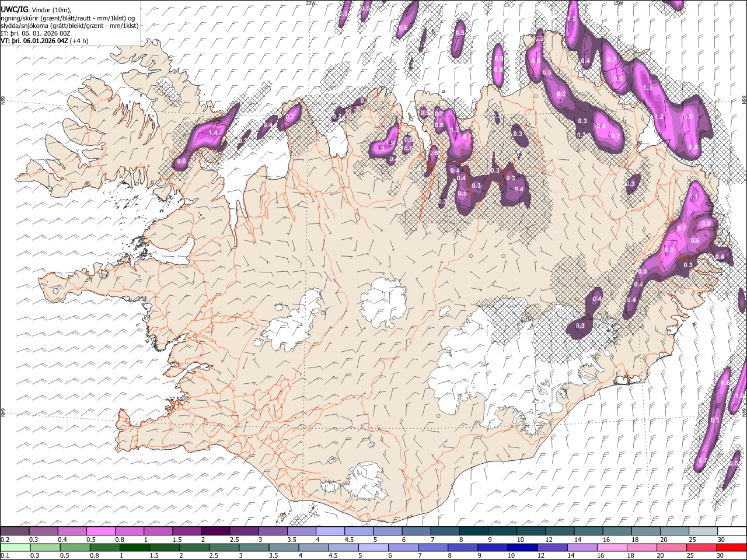Viewport: 747px width, 560px height.
Task: Click the 0.2 label in the snow legend
Action: click(5, 540)
